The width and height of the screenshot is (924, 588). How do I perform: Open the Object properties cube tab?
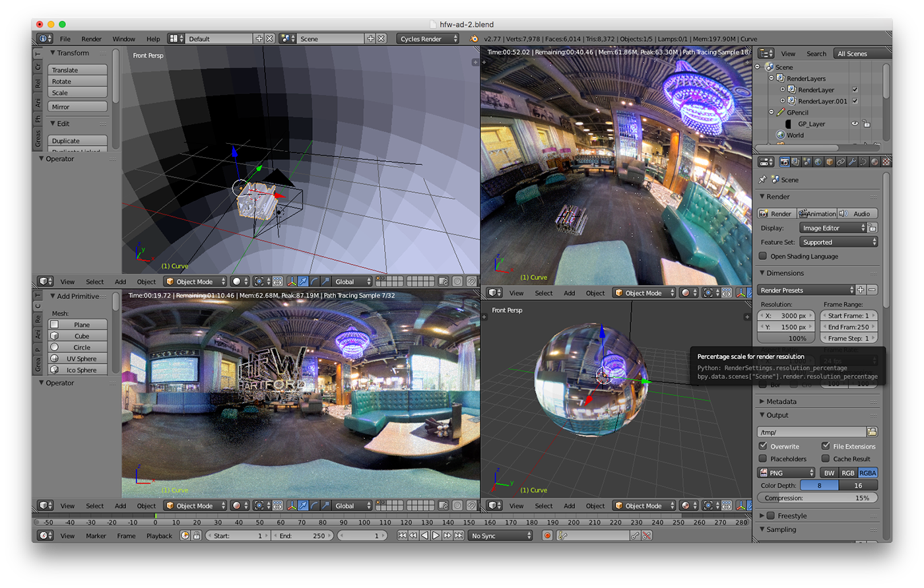point(829,162)
